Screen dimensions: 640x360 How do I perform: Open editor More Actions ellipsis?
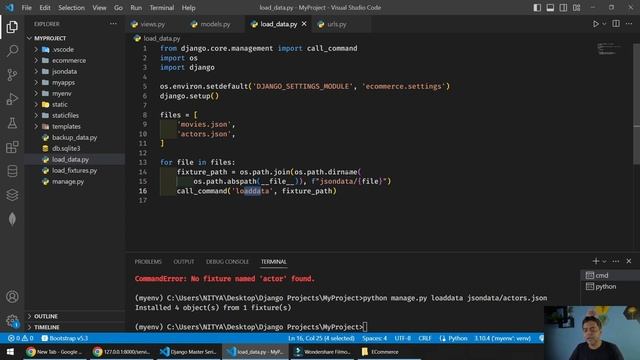[629, 24]
